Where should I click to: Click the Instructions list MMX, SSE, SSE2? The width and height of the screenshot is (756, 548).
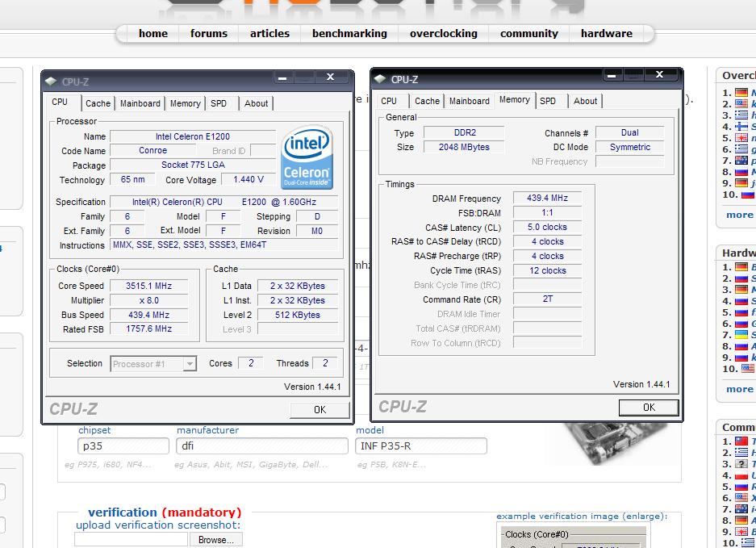pos(224,245)
